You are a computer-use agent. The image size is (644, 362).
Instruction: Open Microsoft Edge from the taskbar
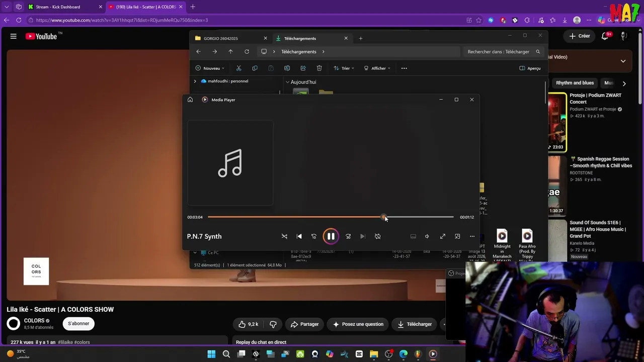pyautogui.click(x=404, y=354)
